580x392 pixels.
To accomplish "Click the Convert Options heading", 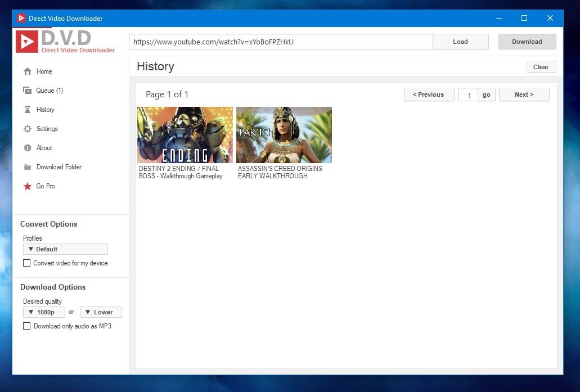I will (x=48, y=224).
